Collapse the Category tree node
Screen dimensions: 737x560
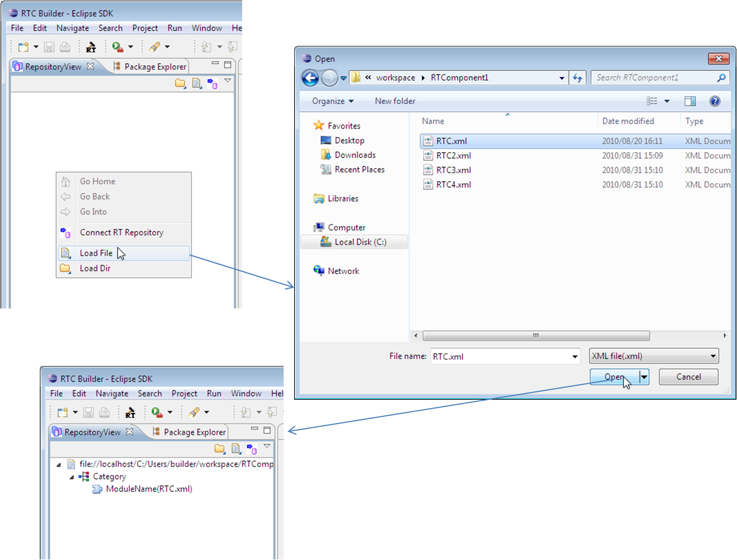click(71, 476)
